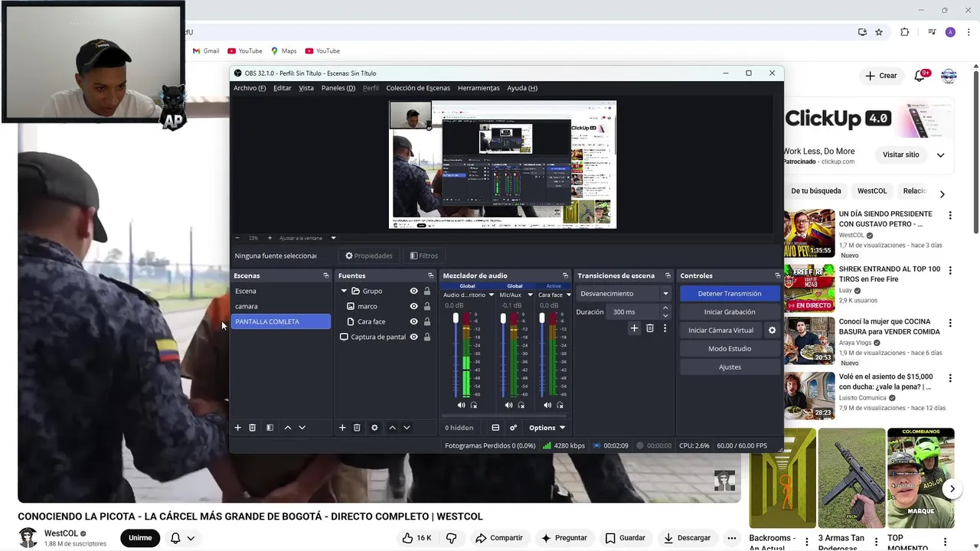Open the mixer Options dropdown
The width and height of the screenshot is (980, 551).
pos(547,428)
